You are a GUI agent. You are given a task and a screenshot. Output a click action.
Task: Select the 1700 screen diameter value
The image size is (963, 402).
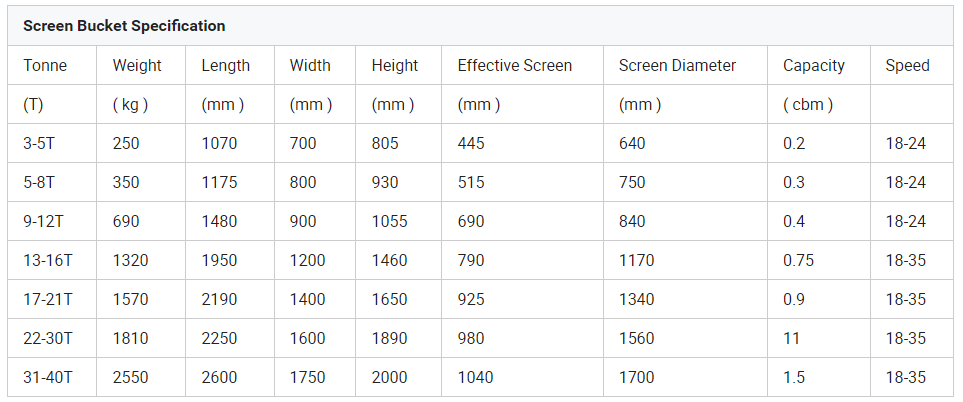point(636,377)
